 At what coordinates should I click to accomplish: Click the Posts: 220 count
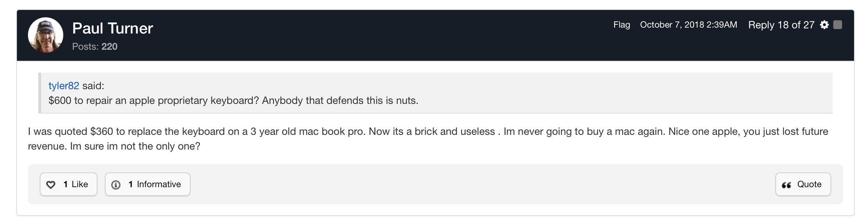click(x=95, y=46)
